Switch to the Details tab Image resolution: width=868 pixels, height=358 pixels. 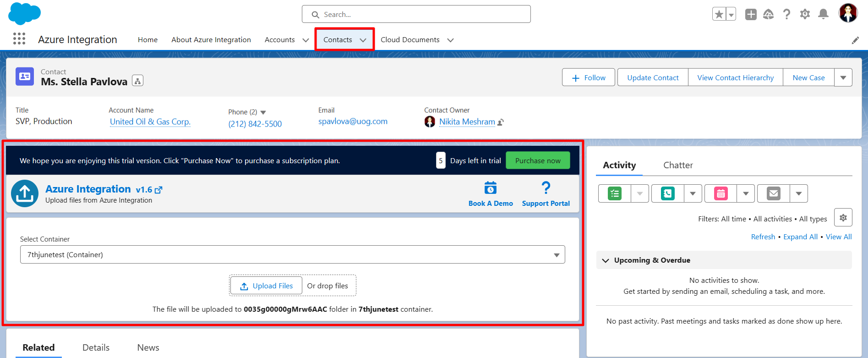point(96,347)
